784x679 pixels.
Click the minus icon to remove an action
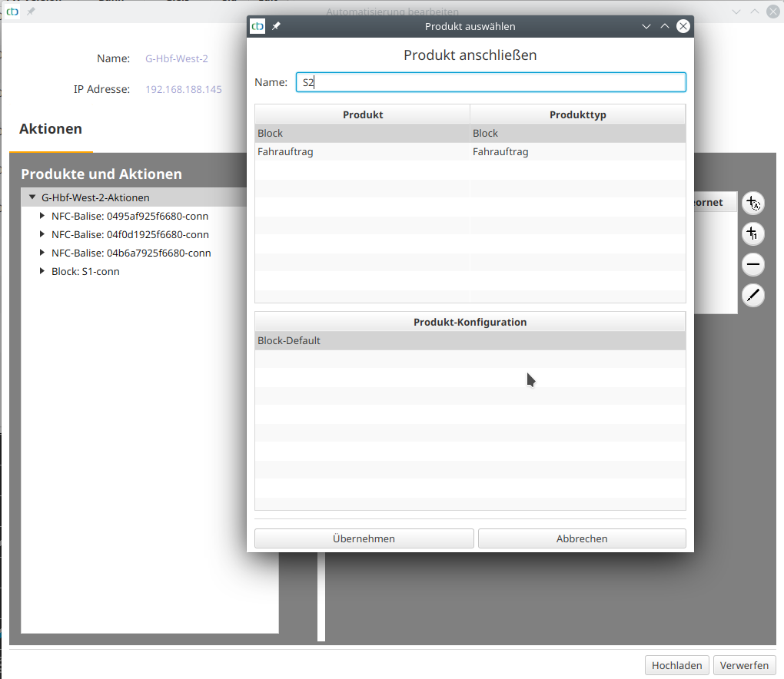coord(753,264)
